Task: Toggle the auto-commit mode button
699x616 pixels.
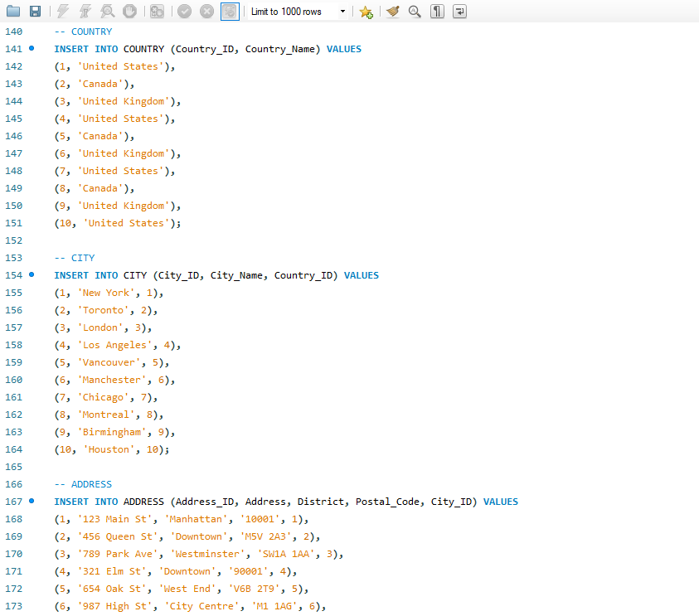Action: tap(230, 12)
